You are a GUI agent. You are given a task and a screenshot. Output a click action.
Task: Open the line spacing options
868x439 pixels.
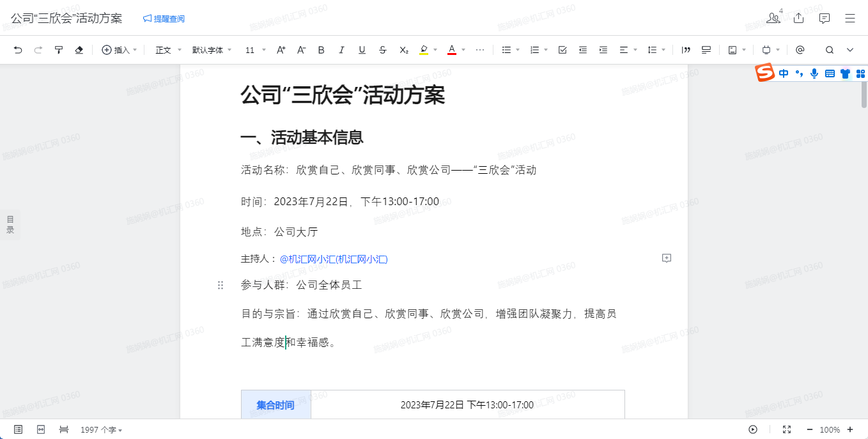656,50
